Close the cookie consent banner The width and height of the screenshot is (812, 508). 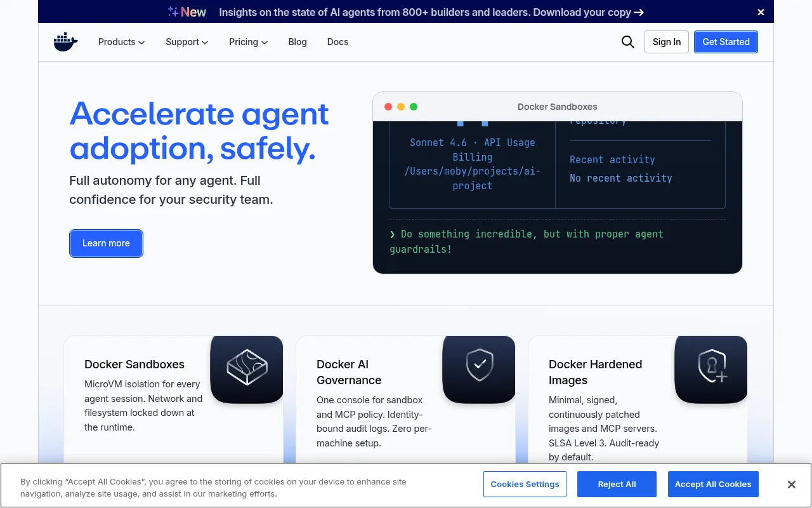791,485
